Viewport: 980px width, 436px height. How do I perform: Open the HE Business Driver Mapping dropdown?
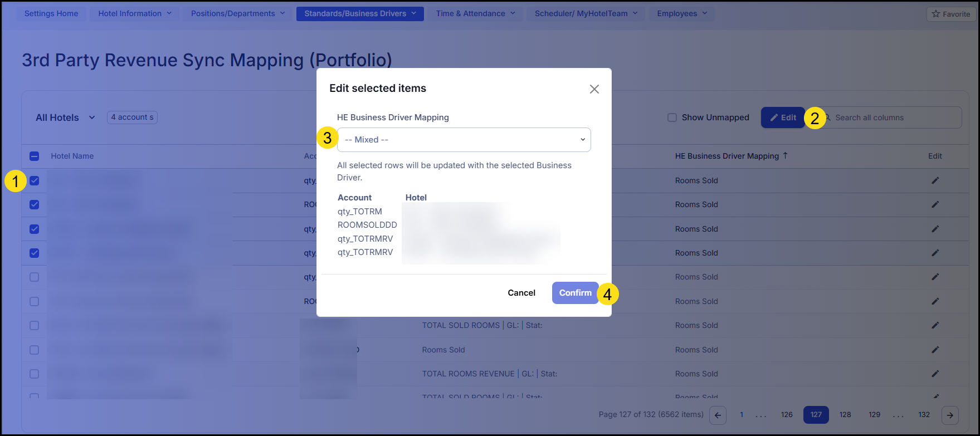tap(464, 140)
